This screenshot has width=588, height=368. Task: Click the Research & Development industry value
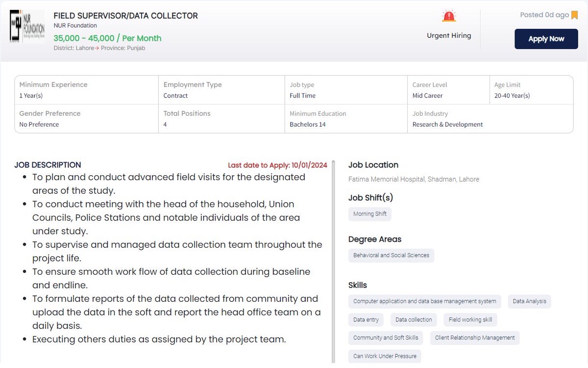(447, 124)
